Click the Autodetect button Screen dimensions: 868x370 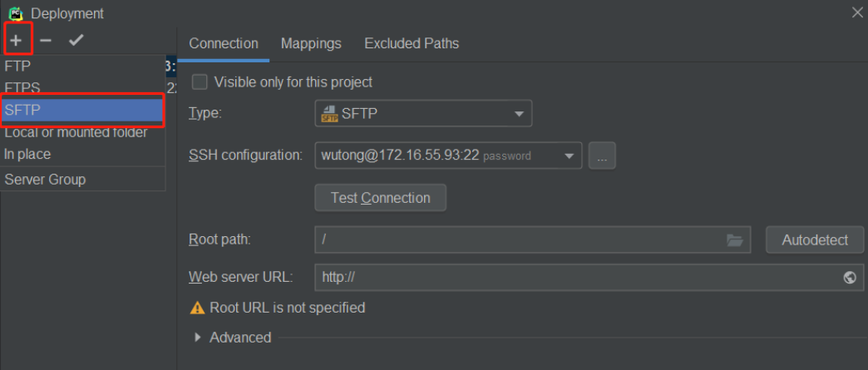(x=815, y=240)
